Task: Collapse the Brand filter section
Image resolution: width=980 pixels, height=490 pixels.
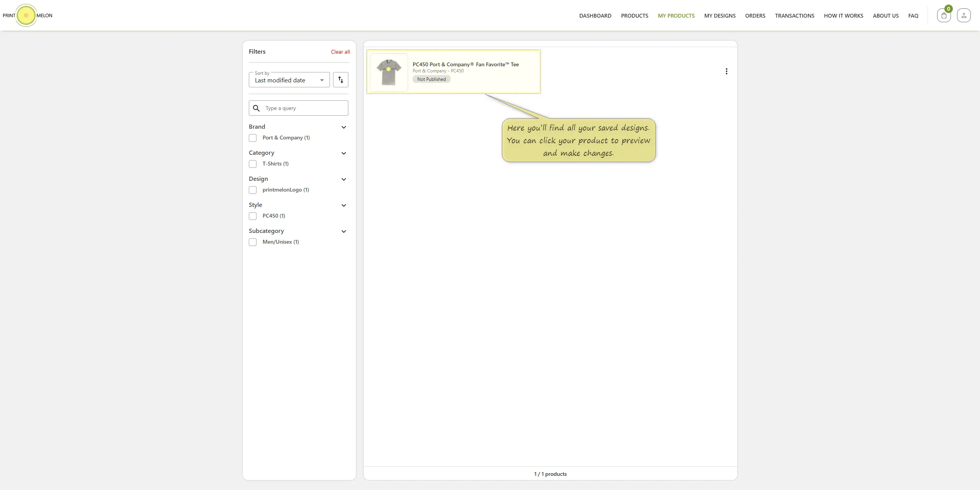Action: click(344, 127)
